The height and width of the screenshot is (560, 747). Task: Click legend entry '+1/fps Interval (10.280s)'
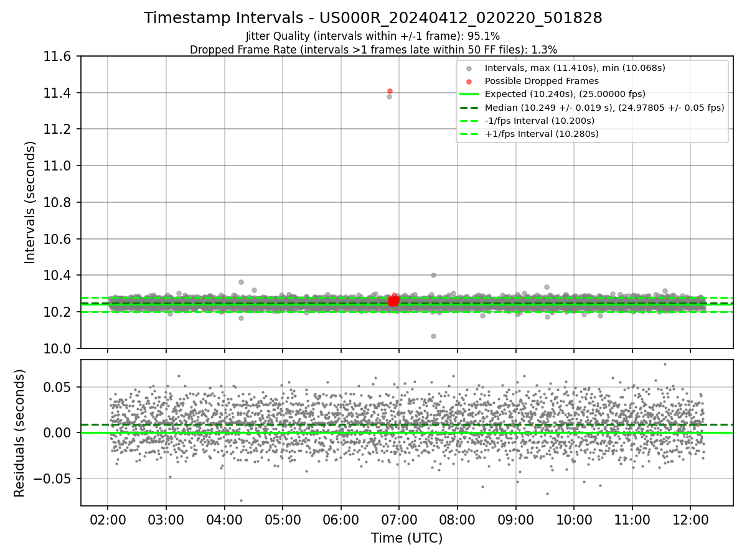[542, 134]
